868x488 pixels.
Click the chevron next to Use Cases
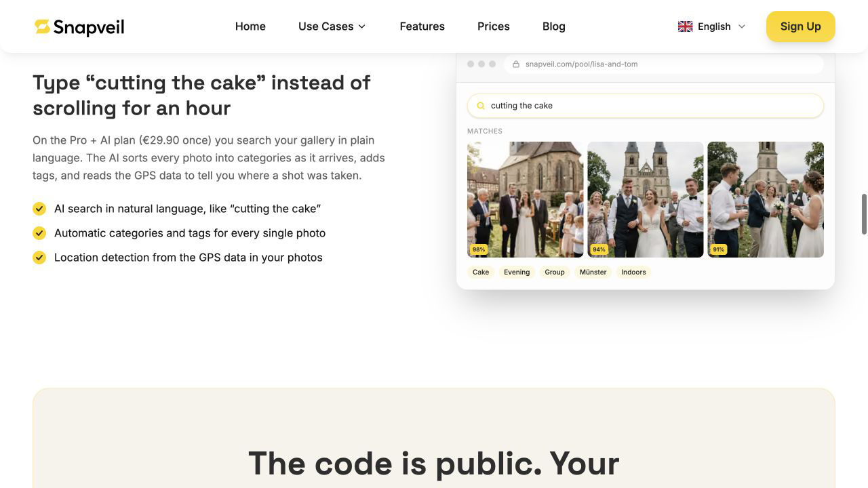coord(362,26)
